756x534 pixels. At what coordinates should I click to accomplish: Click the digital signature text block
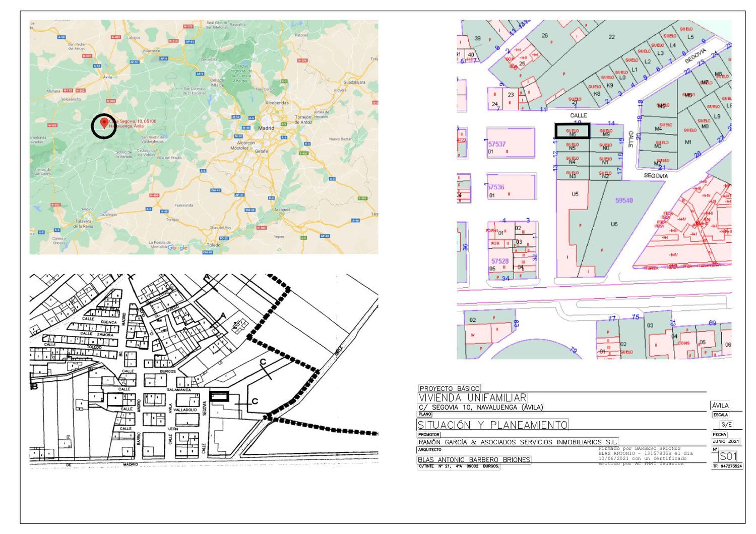tap(645, 456)
